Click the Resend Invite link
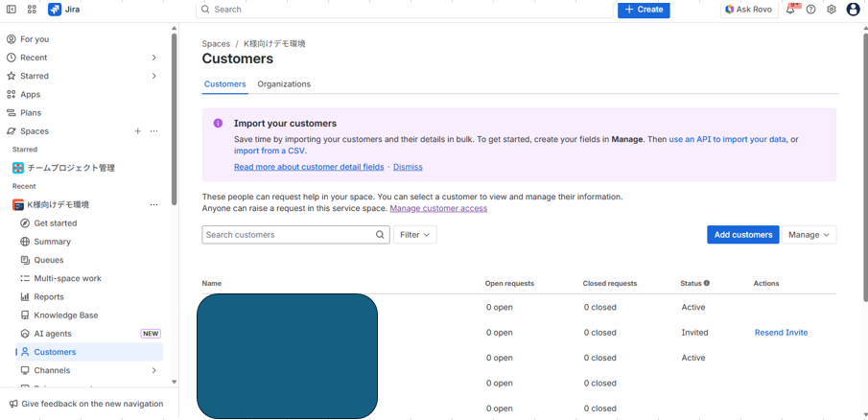 [781, 333]
